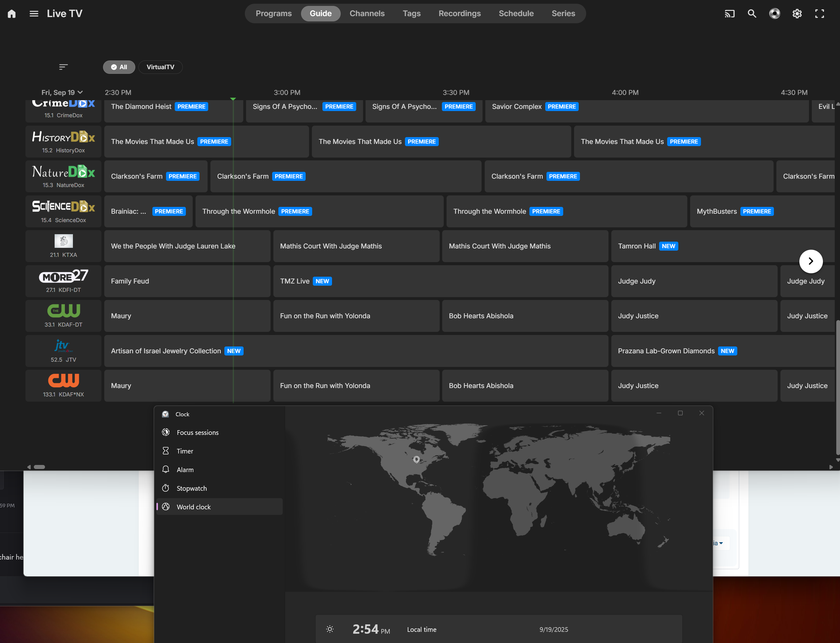
Task: Select World clock in Clock sidebar
Action: 193,507
